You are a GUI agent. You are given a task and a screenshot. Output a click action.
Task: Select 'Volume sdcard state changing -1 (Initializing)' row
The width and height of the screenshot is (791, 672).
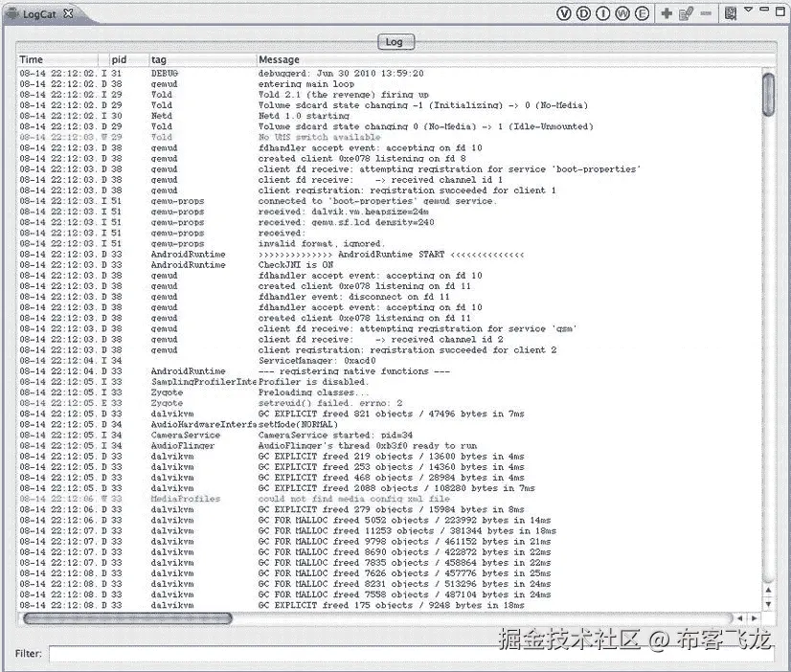[x=389, y=105]
